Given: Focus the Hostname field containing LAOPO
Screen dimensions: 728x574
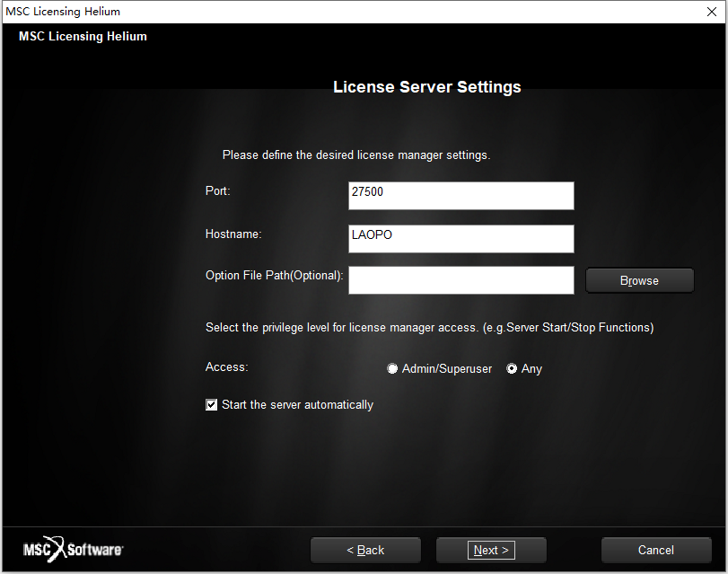Looking at the screenshot, I should 461,239.
